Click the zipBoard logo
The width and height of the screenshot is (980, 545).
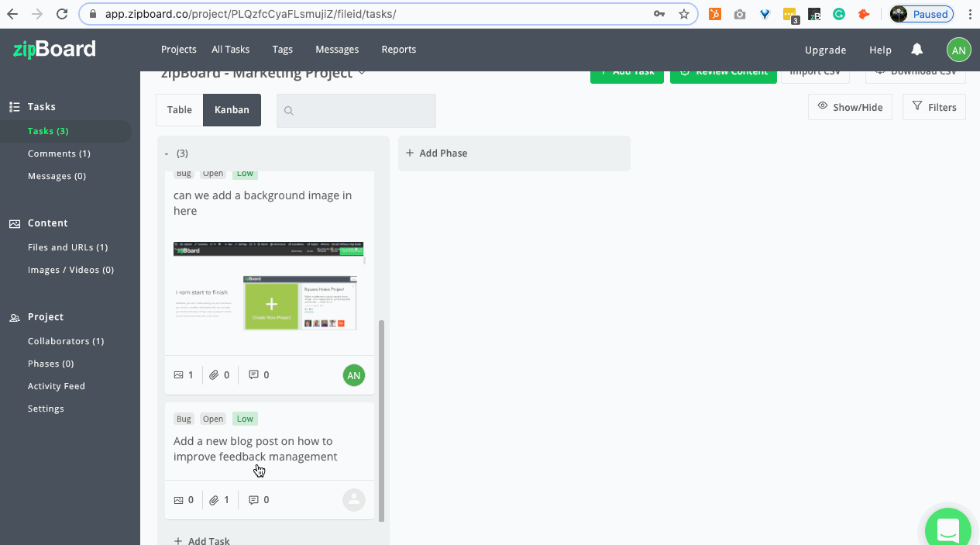[x=54, y=49]
